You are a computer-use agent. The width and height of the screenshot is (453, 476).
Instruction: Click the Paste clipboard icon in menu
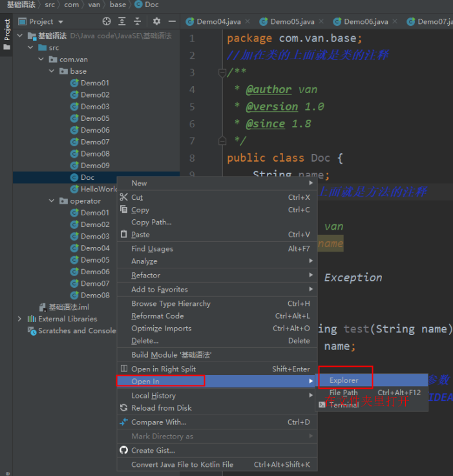pyautogui.click(x=124, y=234)
